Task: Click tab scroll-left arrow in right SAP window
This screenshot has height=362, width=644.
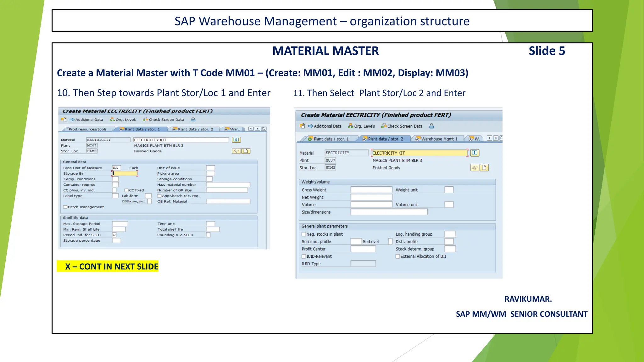Action: (x=489, y=138)
